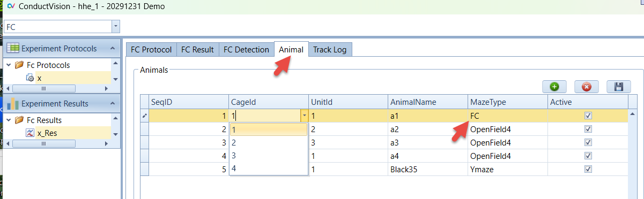Image resolution: width=644 pixels, height=199 pixels.
Task: Click the AnimalName cell Black35
Action: click(x=428, y=169)
